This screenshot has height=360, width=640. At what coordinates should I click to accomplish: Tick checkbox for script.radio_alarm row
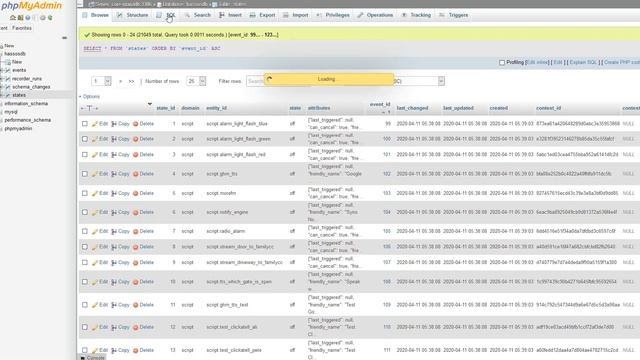pos(84,231)
